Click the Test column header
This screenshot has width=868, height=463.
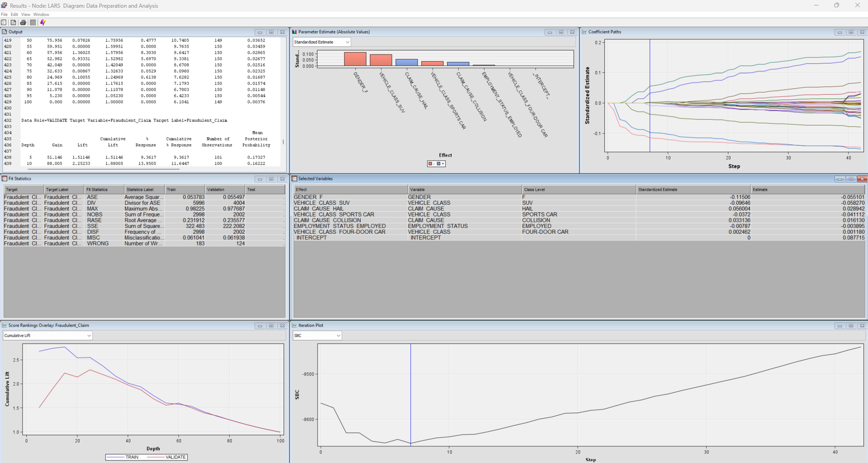[265, 189]
